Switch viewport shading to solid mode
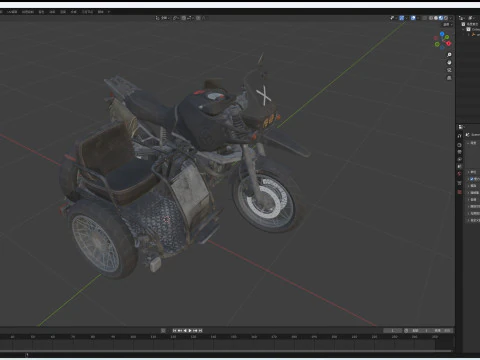Screen dimensions: 480x360 coord(436,18)
